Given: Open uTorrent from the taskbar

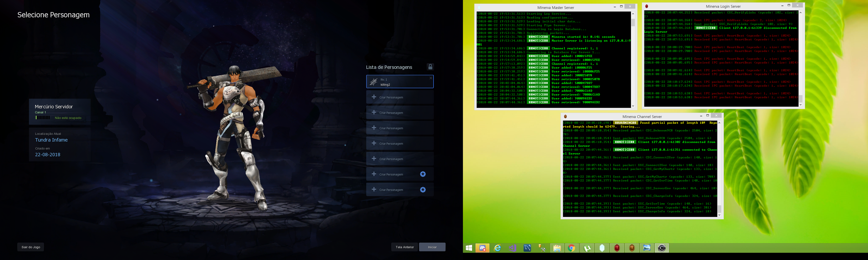Looking at the screenshot, I should click(587, 248).
